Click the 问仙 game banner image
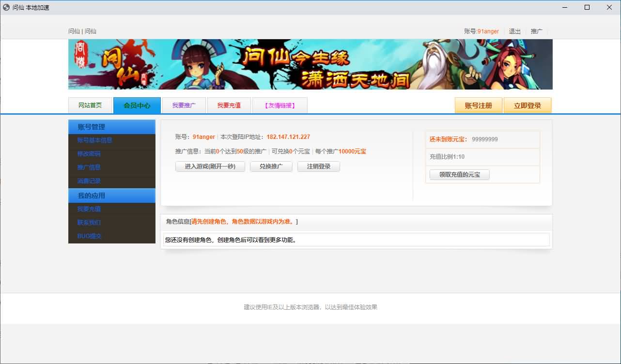 pyautogui.click(x=310, y=64)
